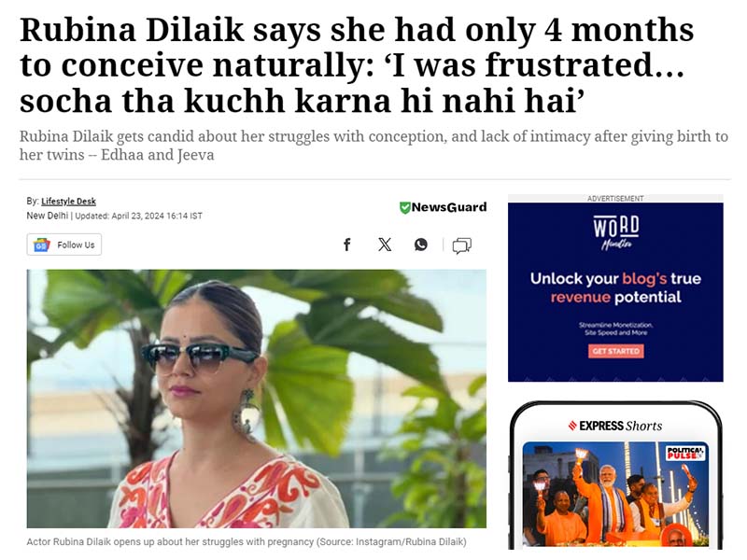Click the article headline about Rubina Dilaik

pos(357,65)
